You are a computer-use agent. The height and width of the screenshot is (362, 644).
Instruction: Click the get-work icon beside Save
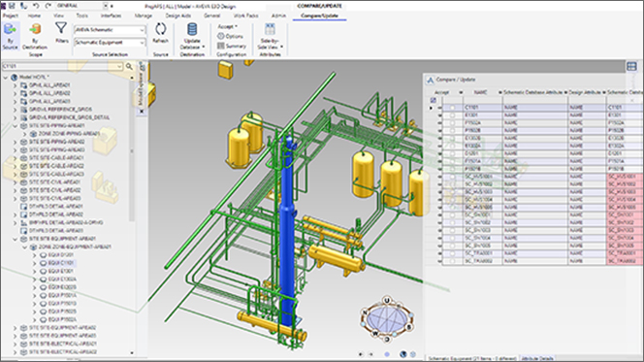(24, 6)
